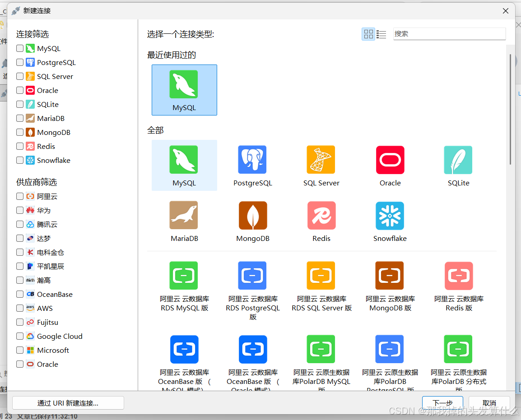
Task: Click 通过 URI 新建连接 button
Action: [x=68, y=403]
